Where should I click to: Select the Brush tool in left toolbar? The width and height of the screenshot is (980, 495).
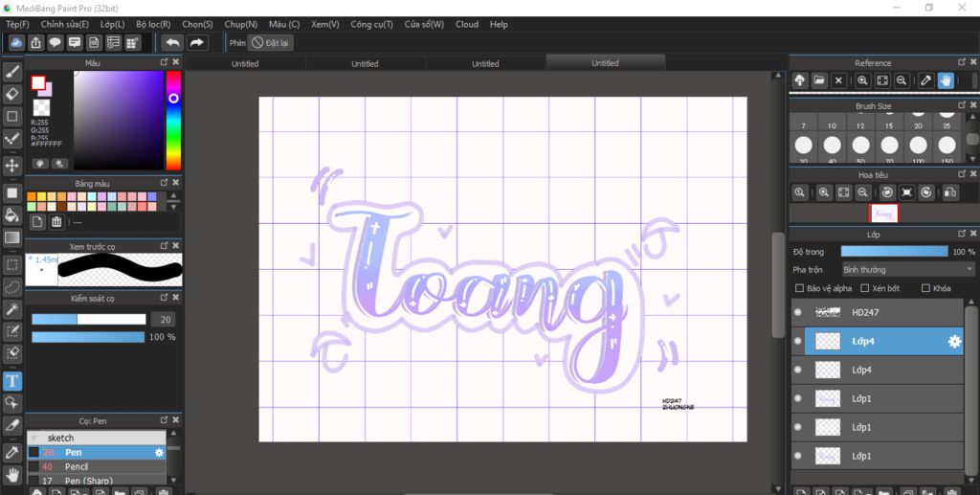(x=11, y=72)
